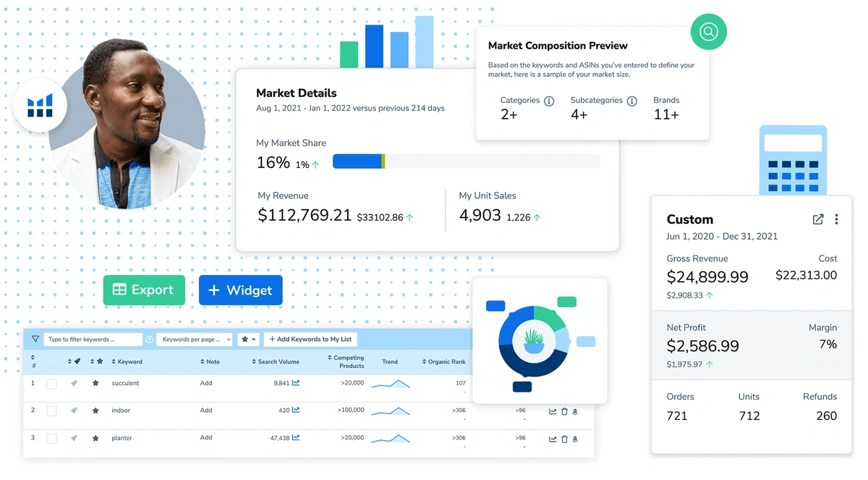Click the green Export button
Viewport: 868px width, 480px height.
pyautogui.click(x=144, y=290)
